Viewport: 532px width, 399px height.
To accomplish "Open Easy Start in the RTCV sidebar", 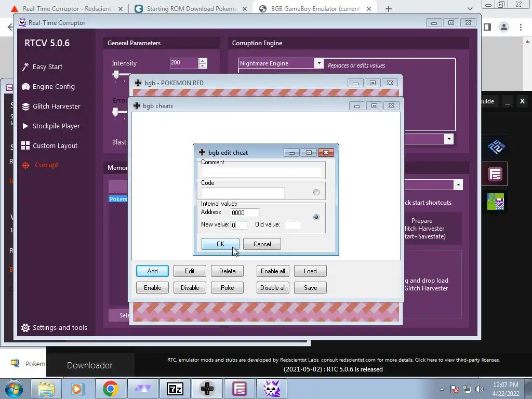I will tap(43, 67).
